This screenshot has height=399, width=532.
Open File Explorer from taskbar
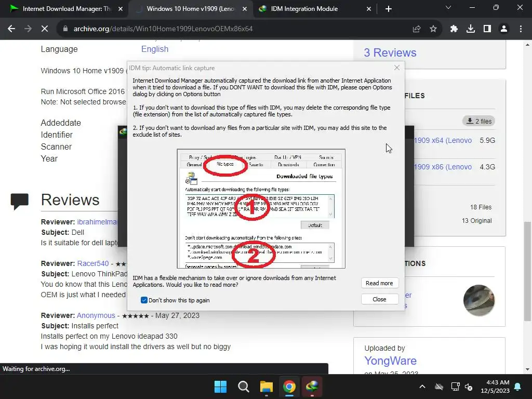(x=267, y=387)
